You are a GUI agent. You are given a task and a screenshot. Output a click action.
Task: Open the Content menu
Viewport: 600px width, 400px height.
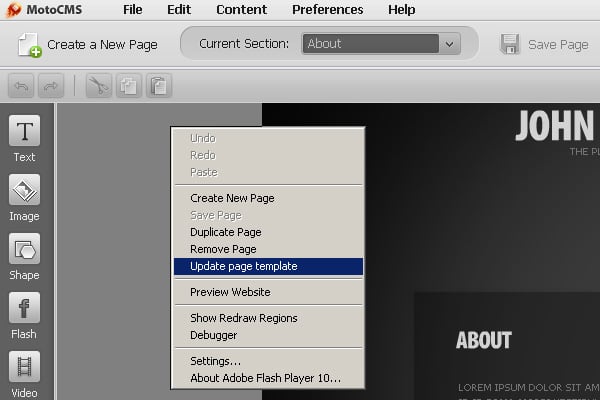241,10
